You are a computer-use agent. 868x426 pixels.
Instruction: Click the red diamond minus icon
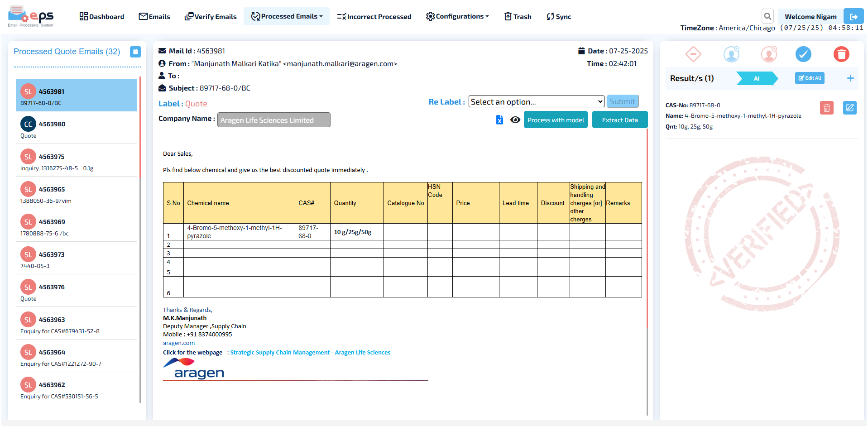(x=693, y=54)
